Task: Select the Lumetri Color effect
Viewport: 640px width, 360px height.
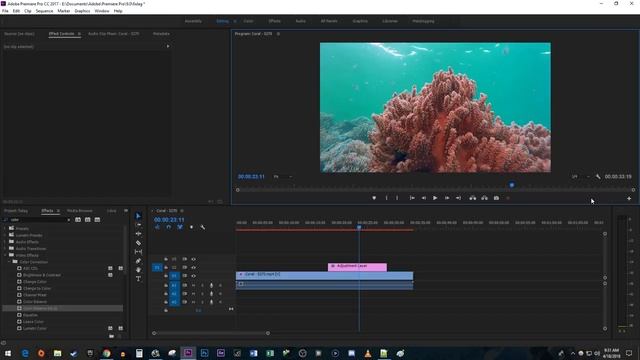Action: pos(34,328)
